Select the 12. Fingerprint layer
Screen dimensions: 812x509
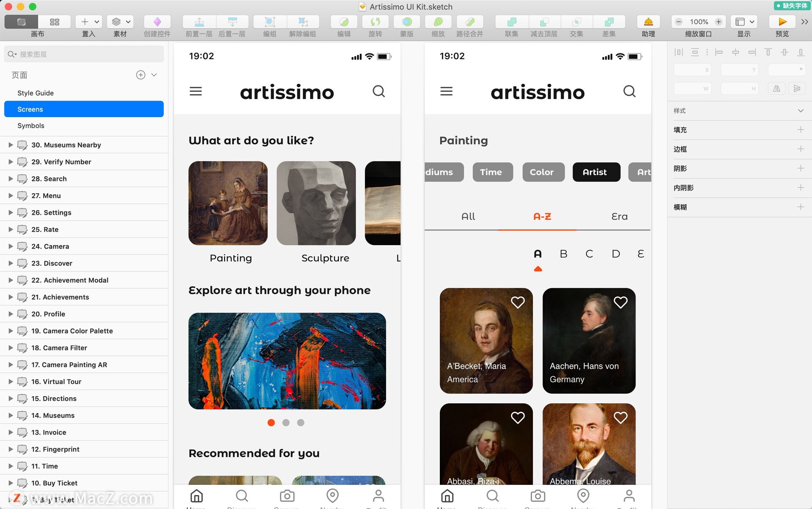tap(84, 449)
